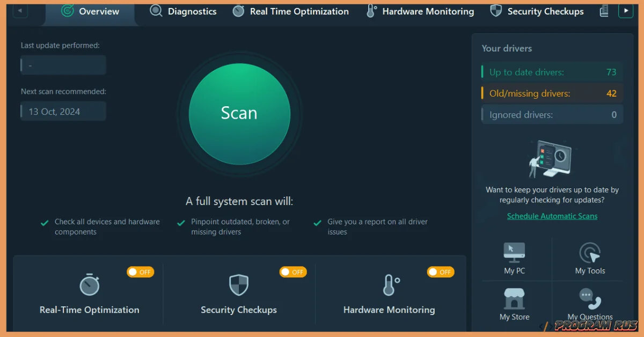Switch to the Diagnostics tab
This screenshot has height=337, width=644.
click(183, 11)
